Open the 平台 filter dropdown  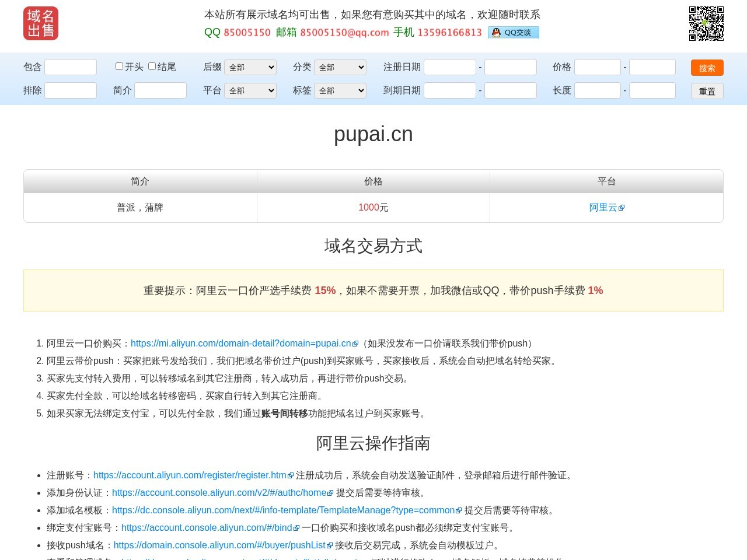coord(250,91)
